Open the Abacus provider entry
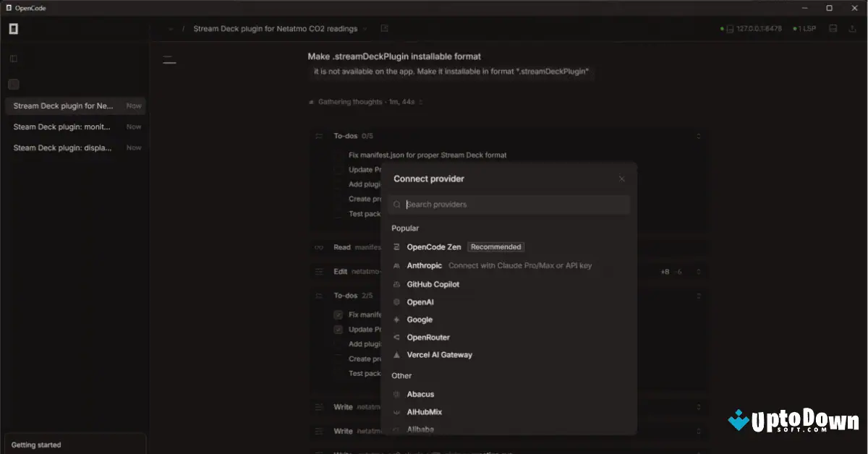This screenshot has height=454, width=868. 420,394
